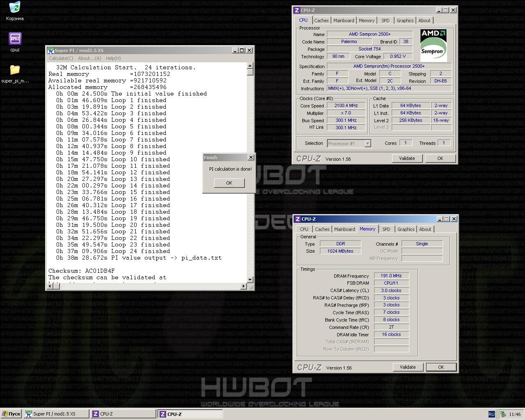Select Mainboard tab in top CPU-Z window
Screen dimensions: 525x420
pos(344,21)
